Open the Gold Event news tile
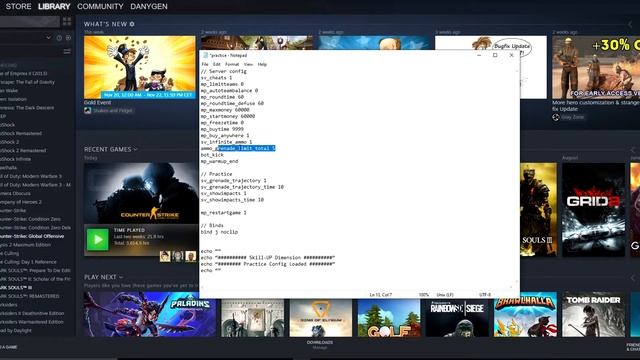 (x=140, y=67)
